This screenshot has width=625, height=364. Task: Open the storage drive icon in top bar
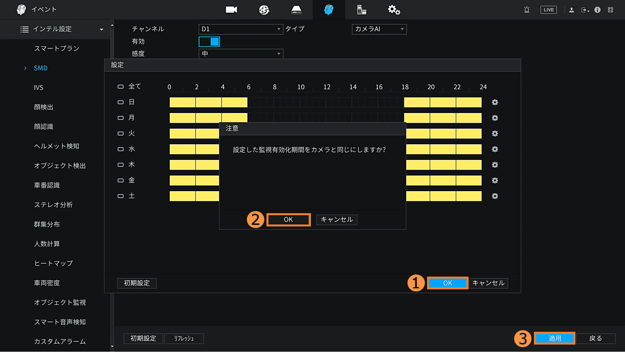296,10
